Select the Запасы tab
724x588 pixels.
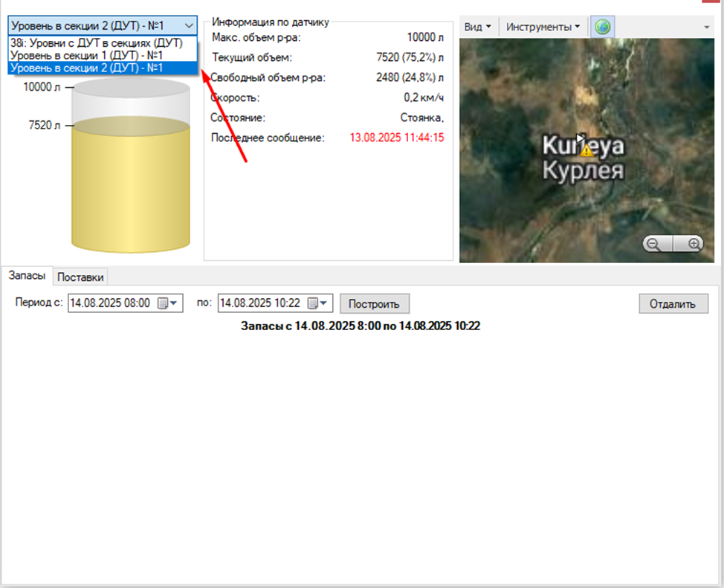click(27, 276)
